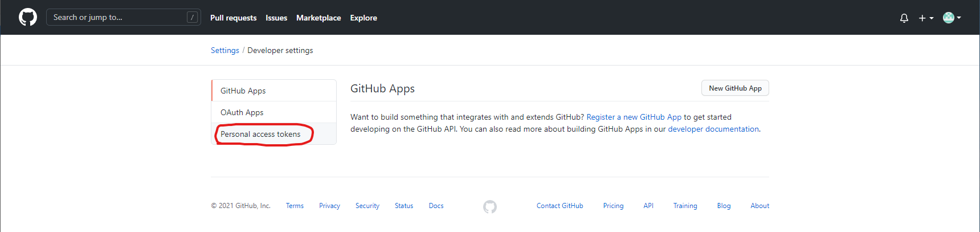Open Pricing footer link
The height and width of the screenshot is (232, 980).
(x=613, y=206)
